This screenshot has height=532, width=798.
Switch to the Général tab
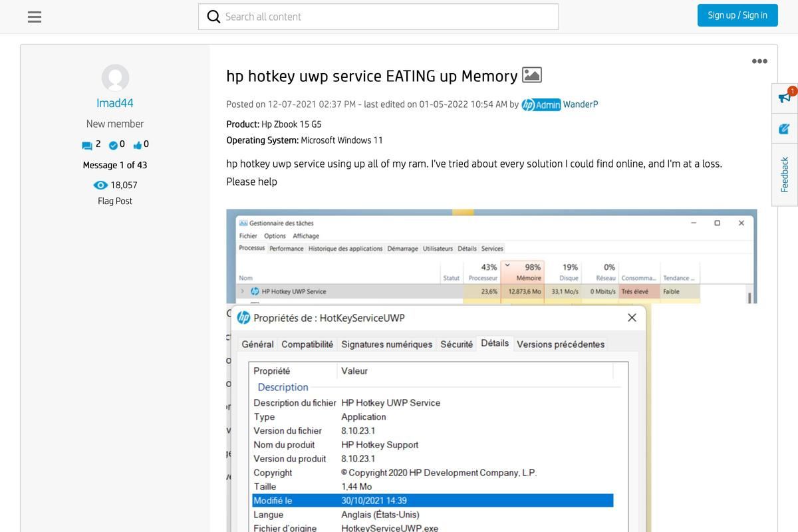coord(257,344)
